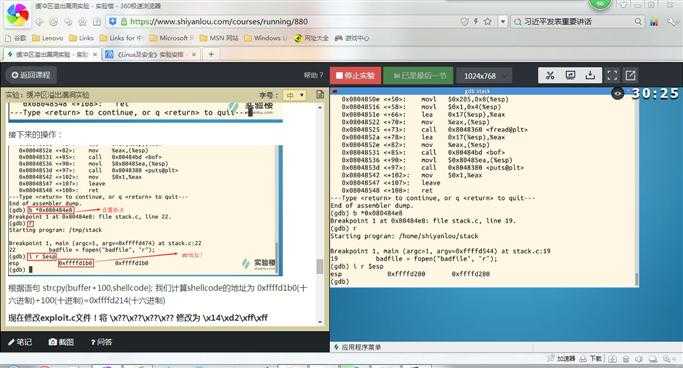This screenshot has height=368, width=683.
Task: Open the colorful chart extension icon
Action: point(654,21)
